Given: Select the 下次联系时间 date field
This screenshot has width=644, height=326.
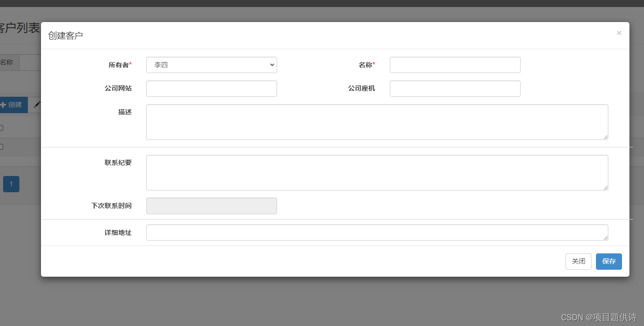Looking at the screenshot, I should pyautogui.click(x=211, y=206).
